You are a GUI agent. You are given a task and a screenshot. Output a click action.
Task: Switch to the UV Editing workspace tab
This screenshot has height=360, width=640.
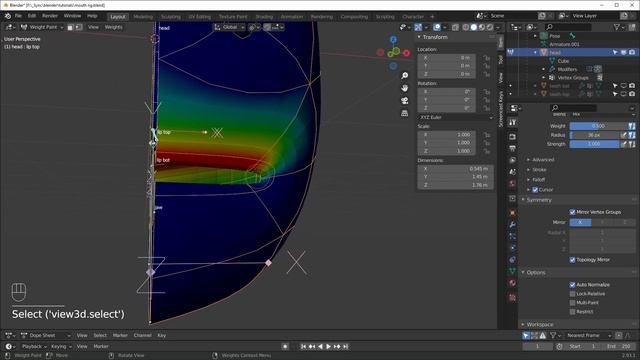pos(199,17)
